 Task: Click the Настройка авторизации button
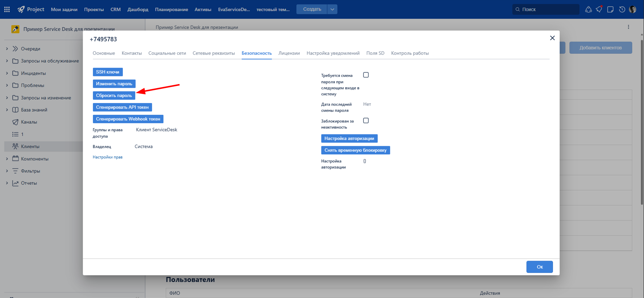349,139
